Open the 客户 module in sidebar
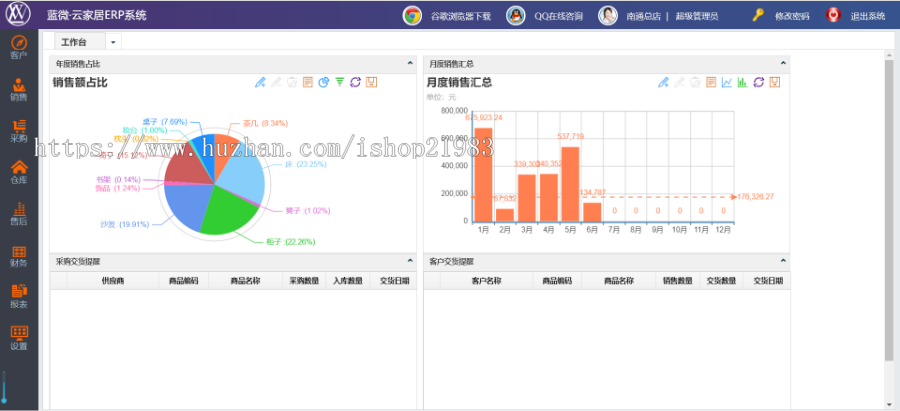This screenshot has width=900, height=411. tap(18, 46)
